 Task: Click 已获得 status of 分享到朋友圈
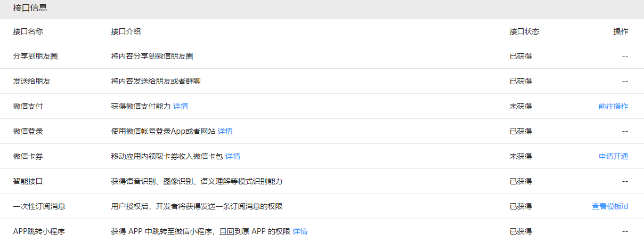pos(520,56)
